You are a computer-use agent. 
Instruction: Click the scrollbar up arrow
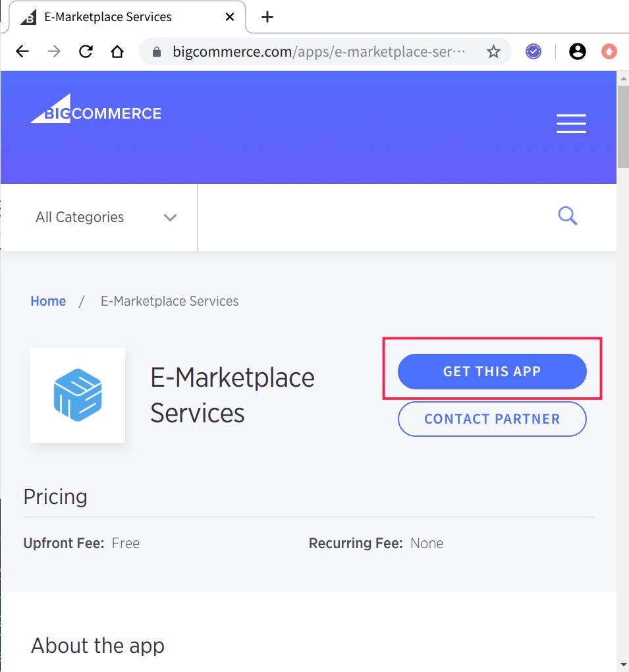tap(623, 78)
